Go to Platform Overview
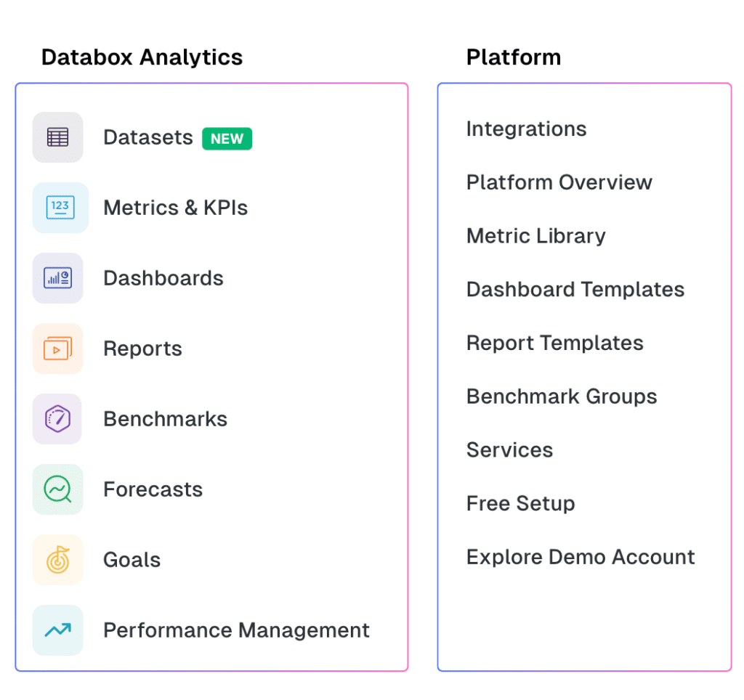This screenshot has height=700, width=744. coord(559,182)
